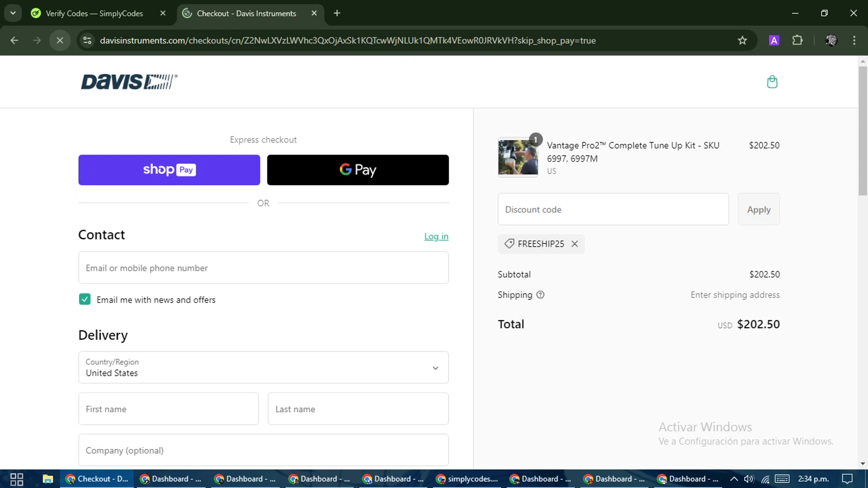Open the Chrome profile avatar
The width and height of the screenshot is (868, 488).
pos(831,41)
